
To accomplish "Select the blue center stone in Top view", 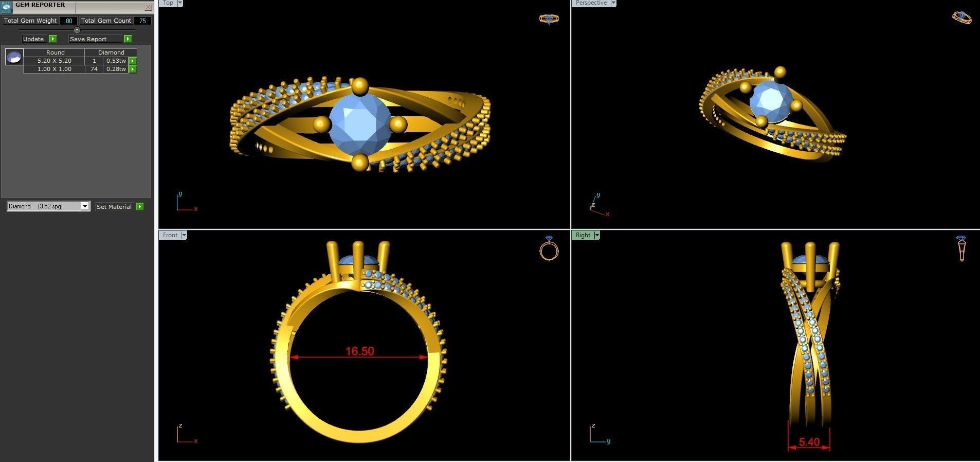I will point(359,124).
